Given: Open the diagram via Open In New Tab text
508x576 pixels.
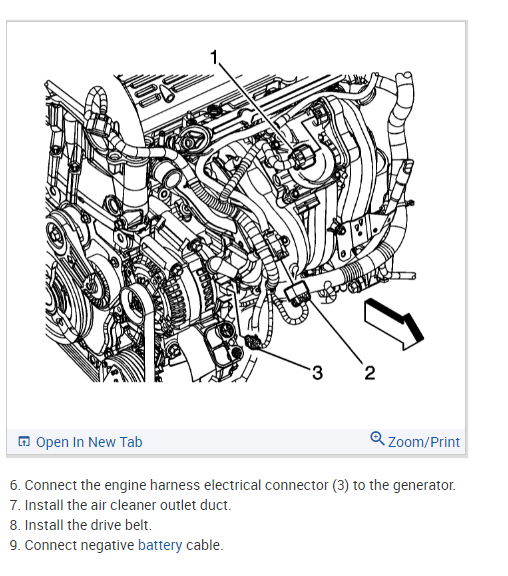Looking at the screenshot, I should pos(89,442).
